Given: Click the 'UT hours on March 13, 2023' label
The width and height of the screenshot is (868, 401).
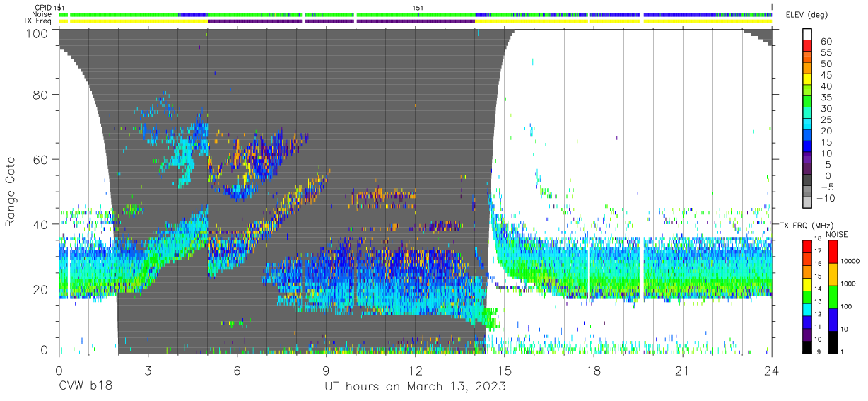Looking at the screenshot, I should pyautogui.click(x=415, y=388).
